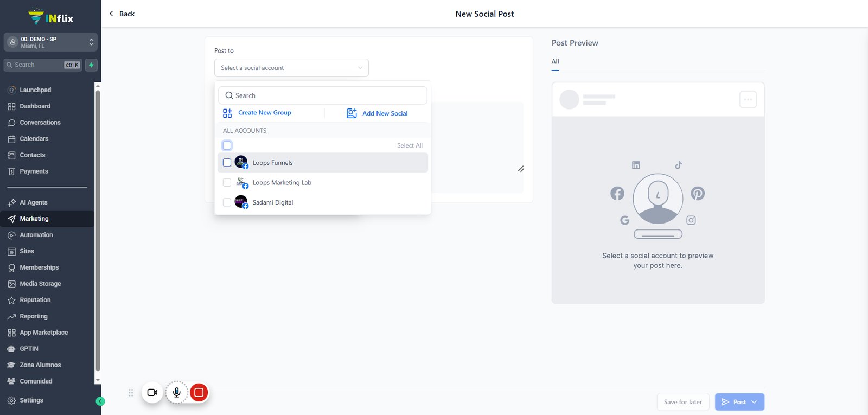The image size is (868, 415).
Task: Click the Create New Group link
Action: pyautogui.click(x=265, y=113)
